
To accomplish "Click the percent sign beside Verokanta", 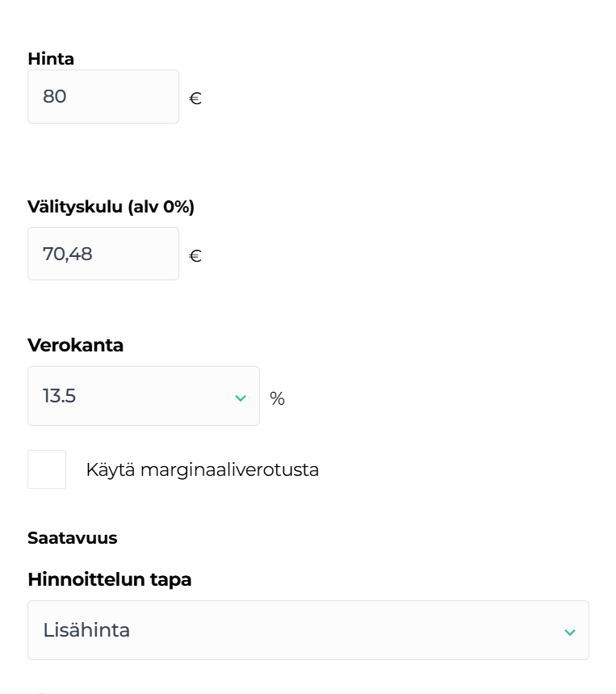I will (277, 399).
